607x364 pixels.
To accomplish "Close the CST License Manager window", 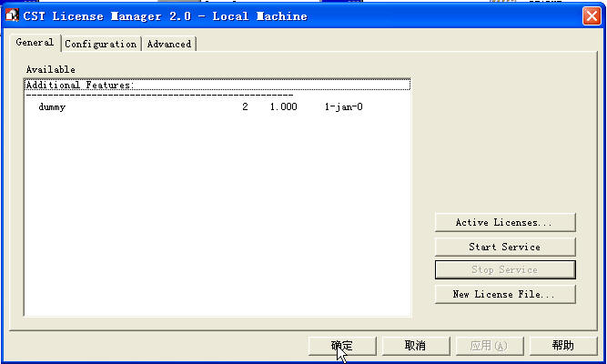I will tap(592, 16).
